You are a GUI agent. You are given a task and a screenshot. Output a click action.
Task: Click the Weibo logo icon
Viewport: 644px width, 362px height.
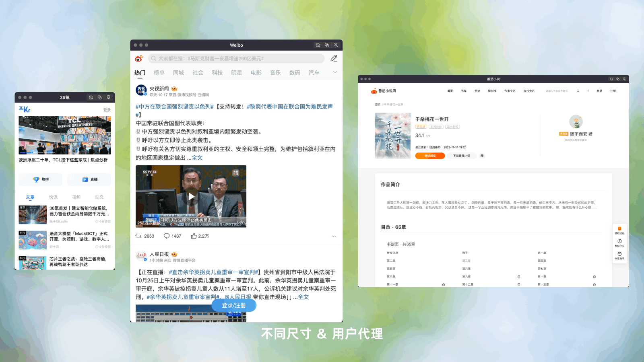point(139,59)
